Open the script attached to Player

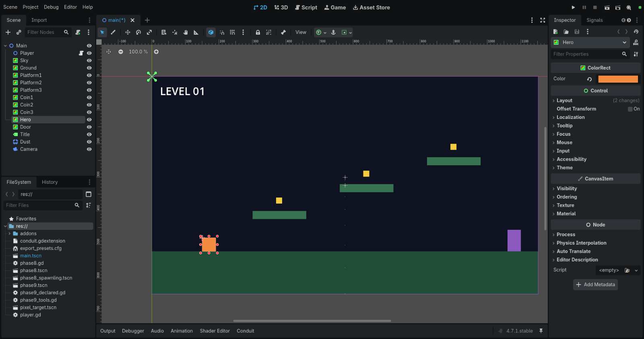[x=81, y=53]
